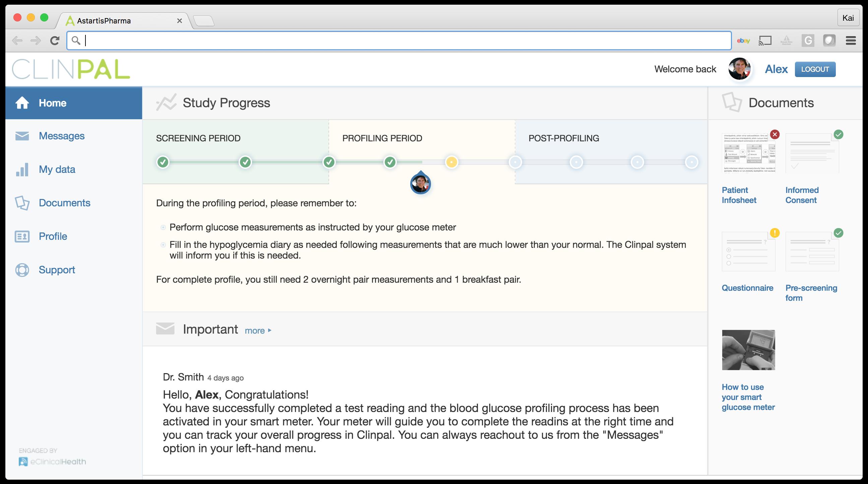Image resolution: width=868 pixels, height=484 pixels.
Task: Click the yellow pending profiling checkpoint
Action: point(451,162)
